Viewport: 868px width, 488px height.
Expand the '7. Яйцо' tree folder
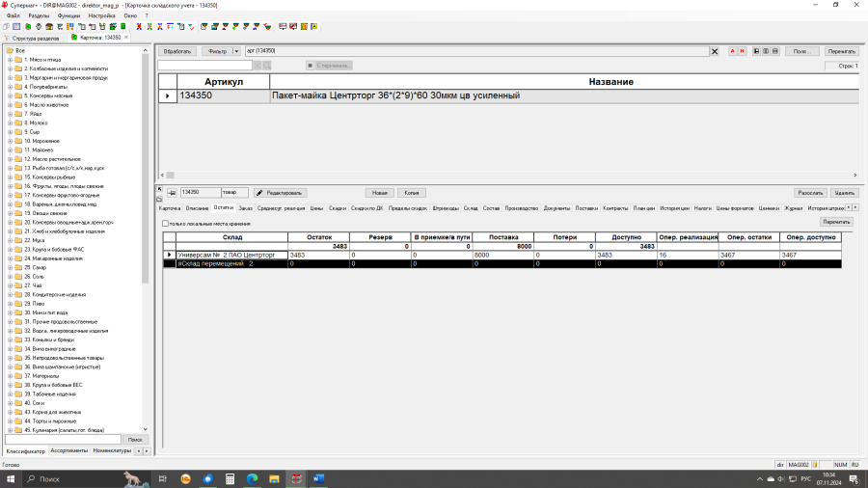pyautogui.click(x=10, y=114)
